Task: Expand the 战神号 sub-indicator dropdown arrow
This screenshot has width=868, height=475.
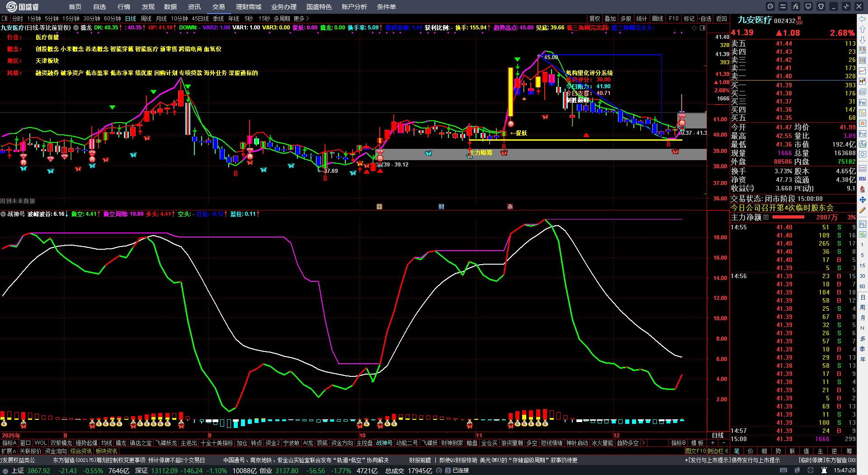Action: coord(3,214)
